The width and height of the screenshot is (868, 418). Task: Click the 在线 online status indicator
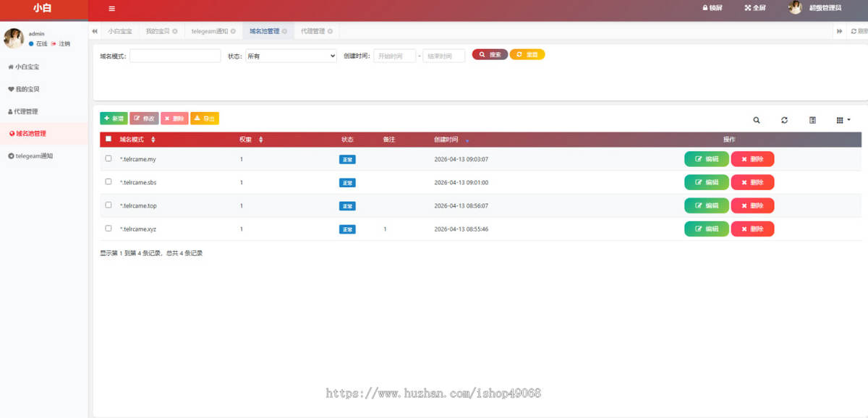tap(38, 44)
